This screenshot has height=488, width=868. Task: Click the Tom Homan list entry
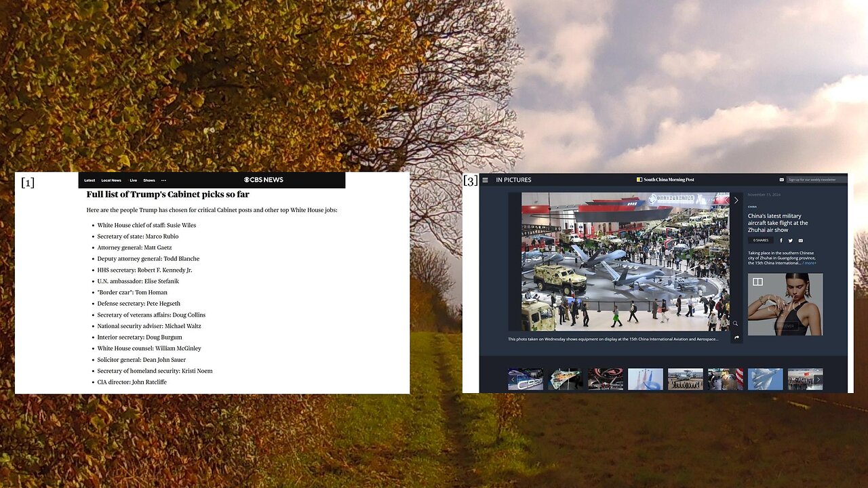click(x=132, y=292)
